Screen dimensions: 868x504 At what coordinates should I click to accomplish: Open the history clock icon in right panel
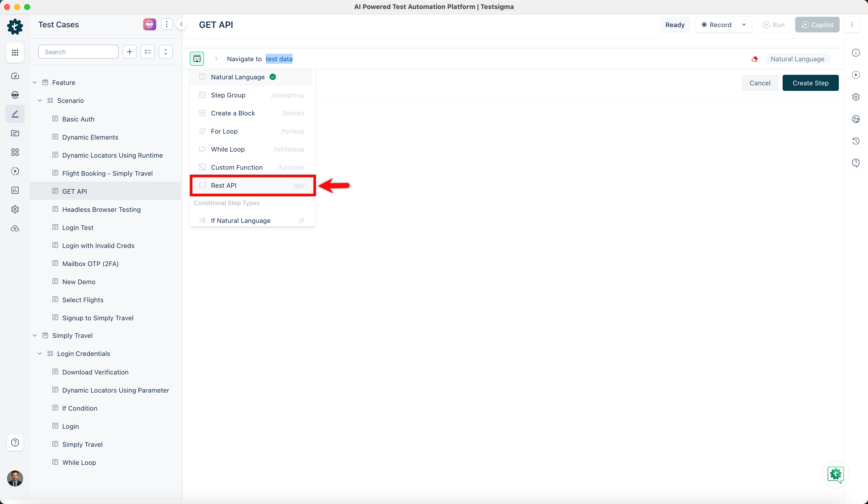click(856, 141)
